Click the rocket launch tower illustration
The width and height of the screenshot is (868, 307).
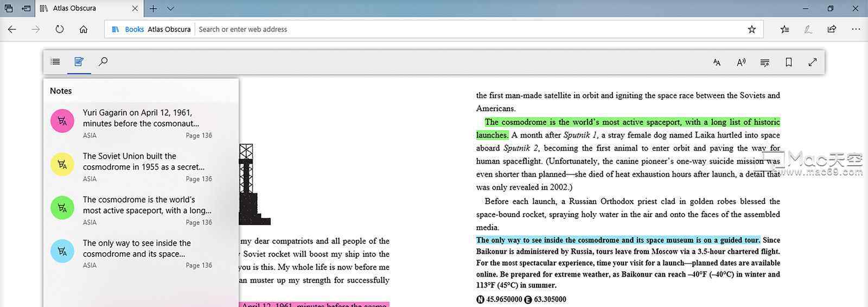point(253,184)
